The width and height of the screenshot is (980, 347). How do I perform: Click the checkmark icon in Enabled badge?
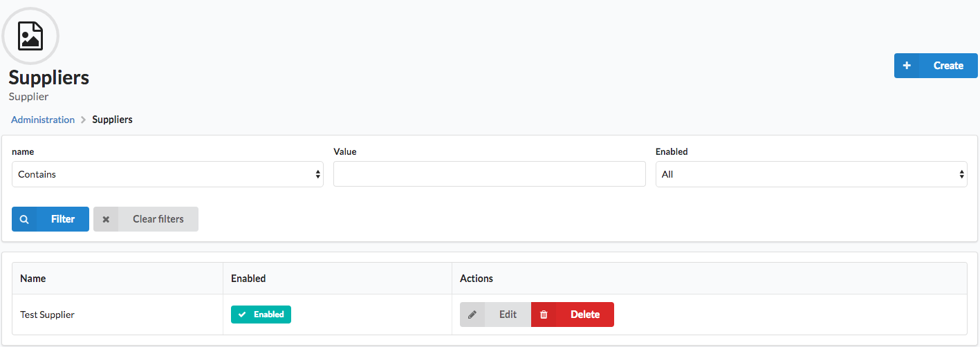(242, 315)
